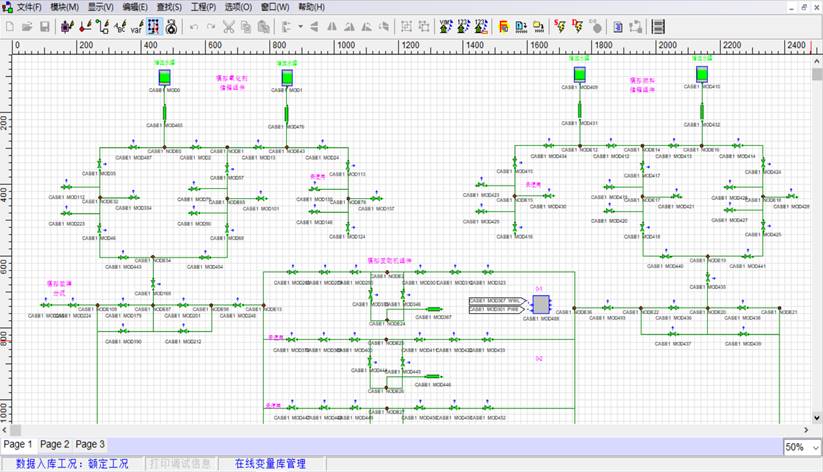Screen dimensions: 823x472
Task: Click the open folder icon
Action: pos(27,26)
